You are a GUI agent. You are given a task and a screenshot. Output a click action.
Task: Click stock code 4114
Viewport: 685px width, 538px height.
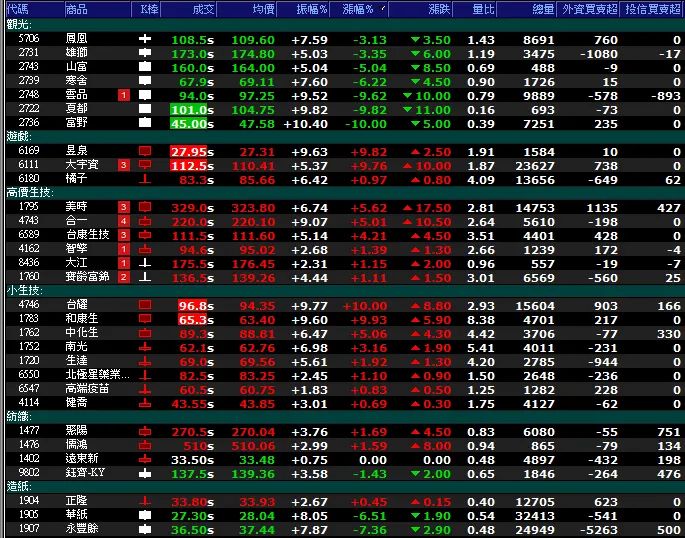click(29, 403)
